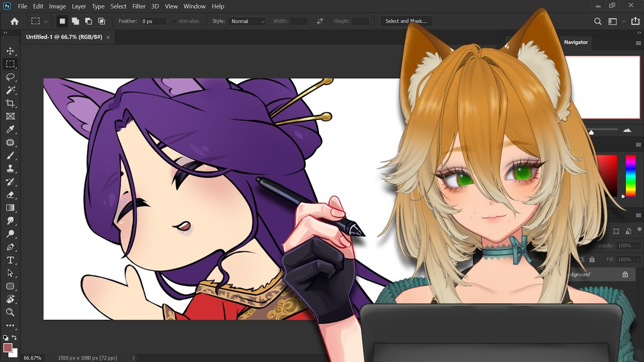
Task: Select the Eyedropper tool
Action: 10,129
